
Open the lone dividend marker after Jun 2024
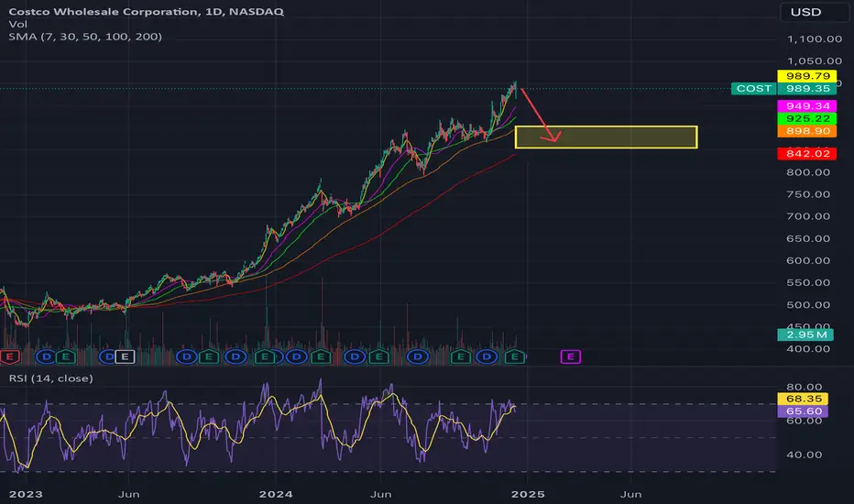click(418, 356)
